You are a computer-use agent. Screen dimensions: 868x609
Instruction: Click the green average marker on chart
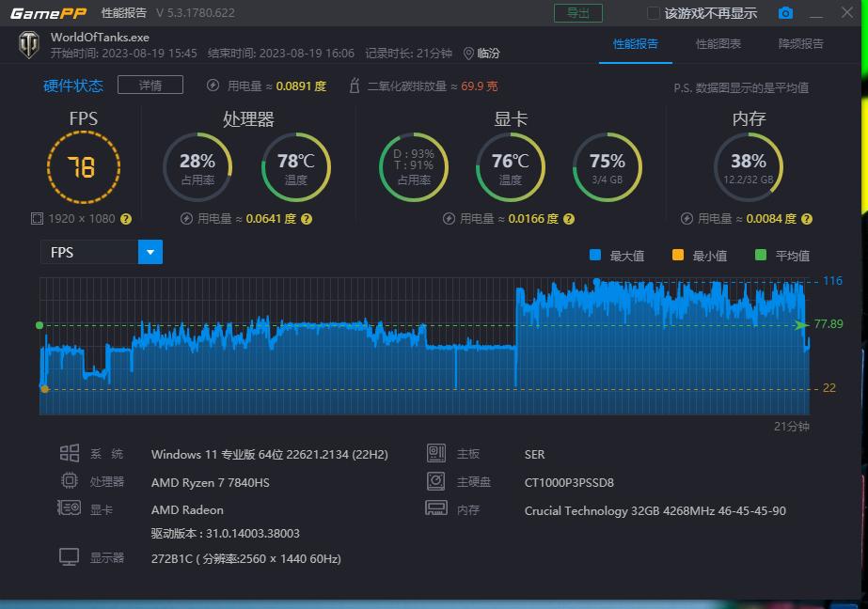[x=39, y=325]
